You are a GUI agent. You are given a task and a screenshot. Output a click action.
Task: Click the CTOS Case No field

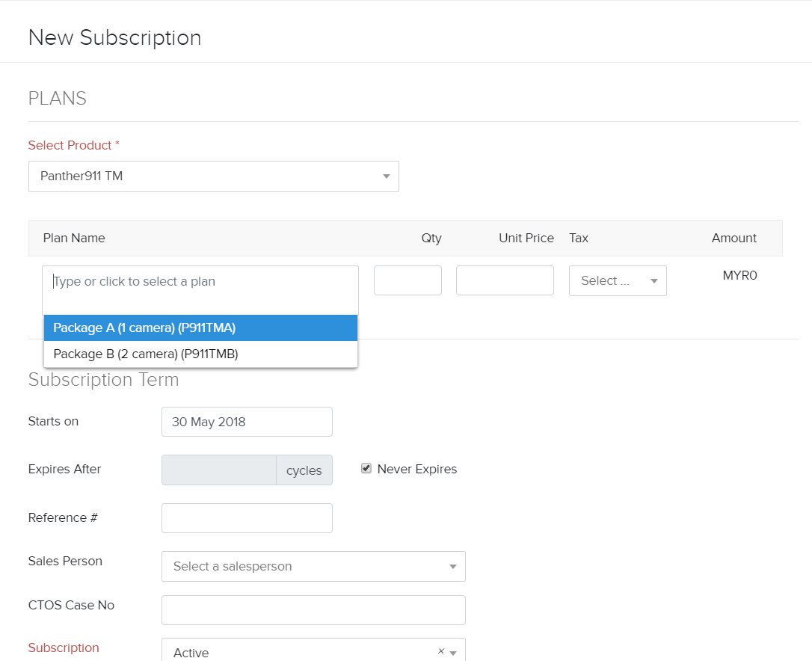[x=313, y=610]
